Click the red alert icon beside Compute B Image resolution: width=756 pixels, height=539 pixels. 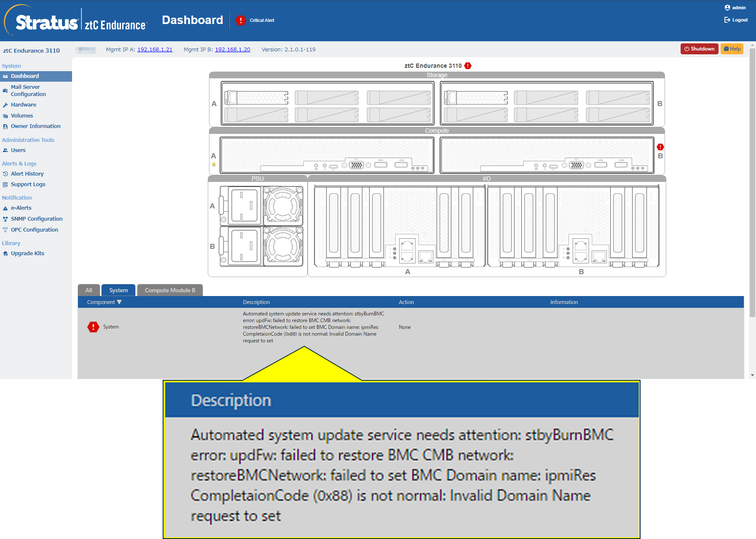[x=660, y=147]
